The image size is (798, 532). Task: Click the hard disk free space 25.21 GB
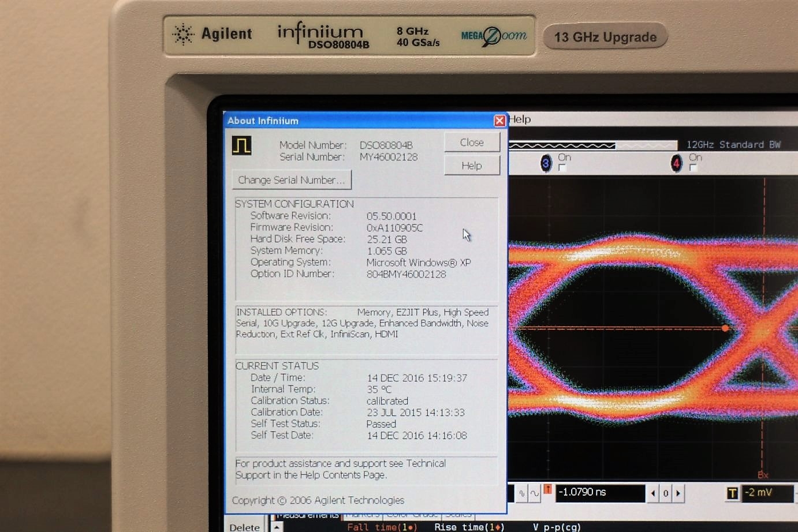387,239
